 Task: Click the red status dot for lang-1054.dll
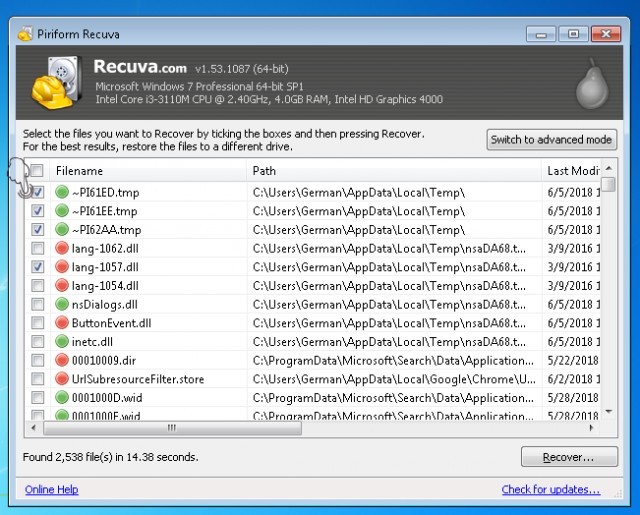[62, 285]
